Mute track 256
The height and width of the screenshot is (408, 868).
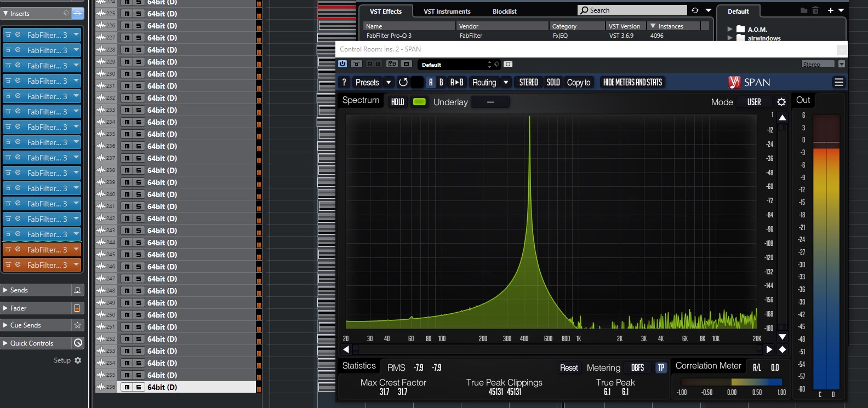pos(127,387)
